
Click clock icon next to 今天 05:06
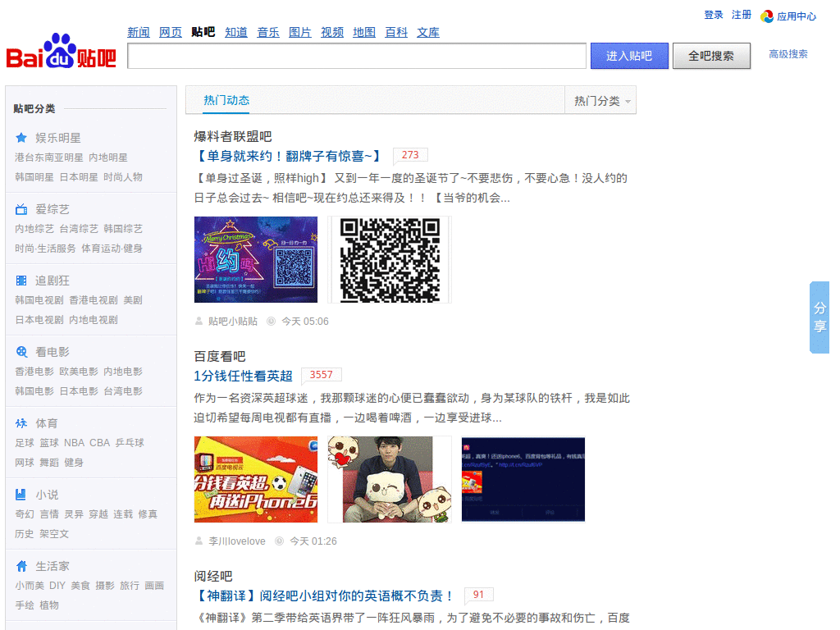coord(271,322)
